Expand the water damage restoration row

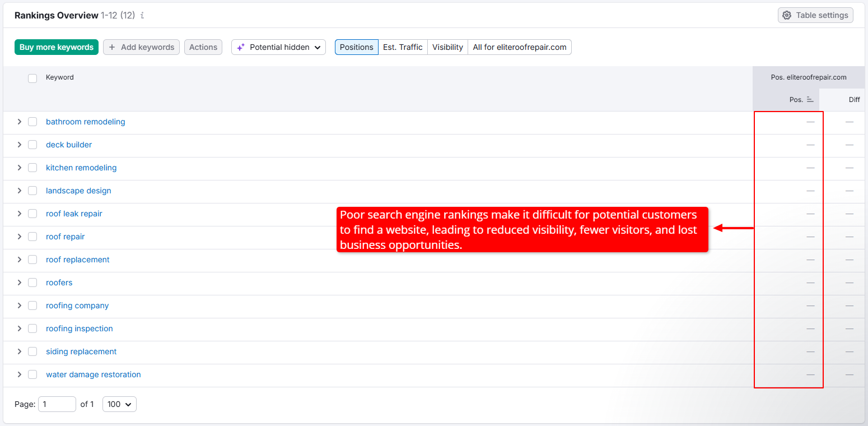tap(19, 374)
